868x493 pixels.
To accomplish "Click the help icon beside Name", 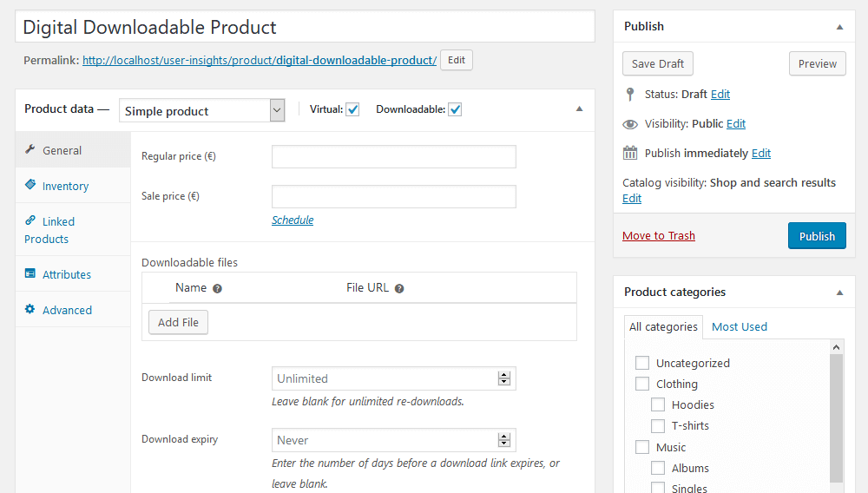I will coord(218,288).
